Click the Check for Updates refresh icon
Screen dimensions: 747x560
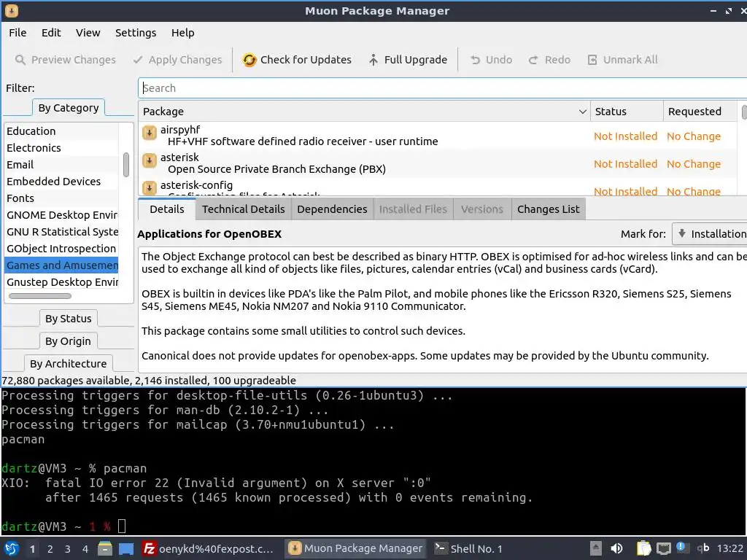(x=249, y=60)
